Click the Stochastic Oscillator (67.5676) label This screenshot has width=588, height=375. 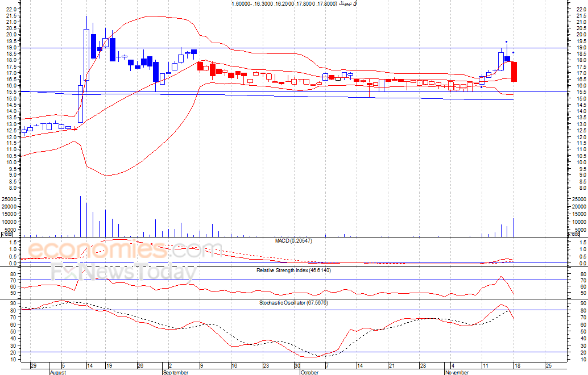(293, 303)
